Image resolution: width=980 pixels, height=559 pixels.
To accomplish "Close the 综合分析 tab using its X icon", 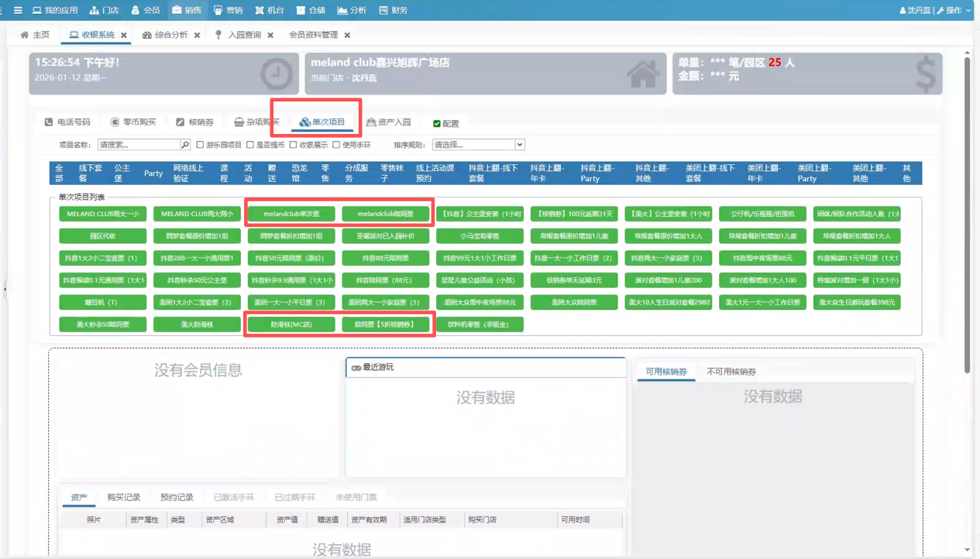I will 198,36.
